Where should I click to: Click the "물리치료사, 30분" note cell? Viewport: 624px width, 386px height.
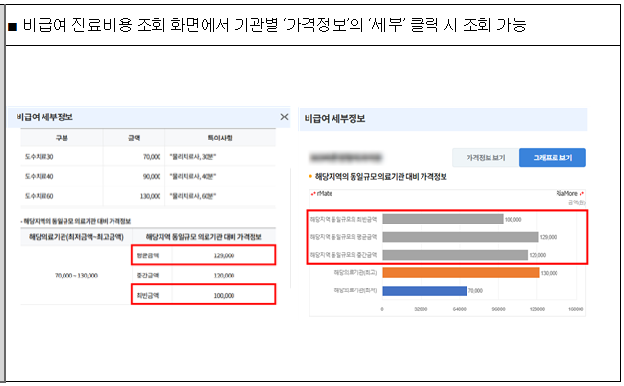(x=193, y=157)
